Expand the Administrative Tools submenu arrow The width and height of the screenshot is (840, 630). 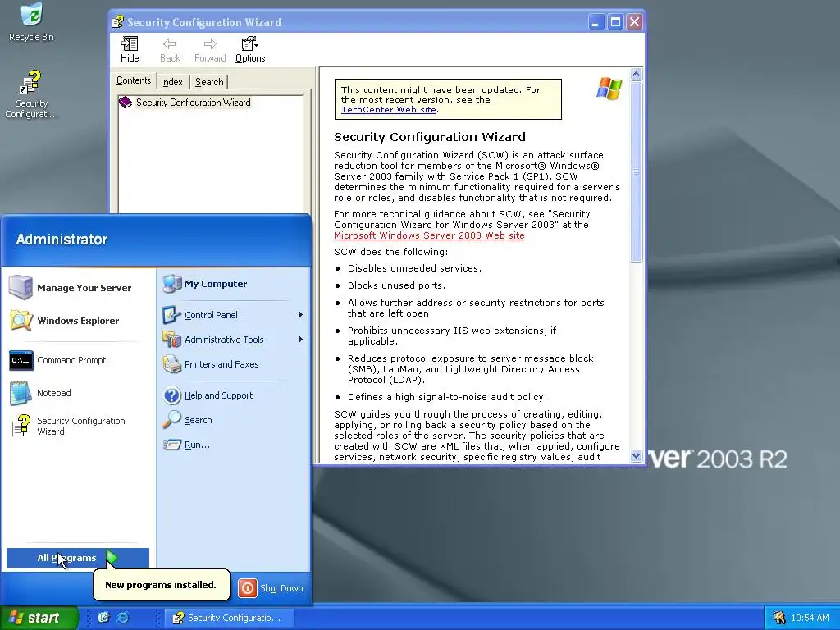click(300, 339)
